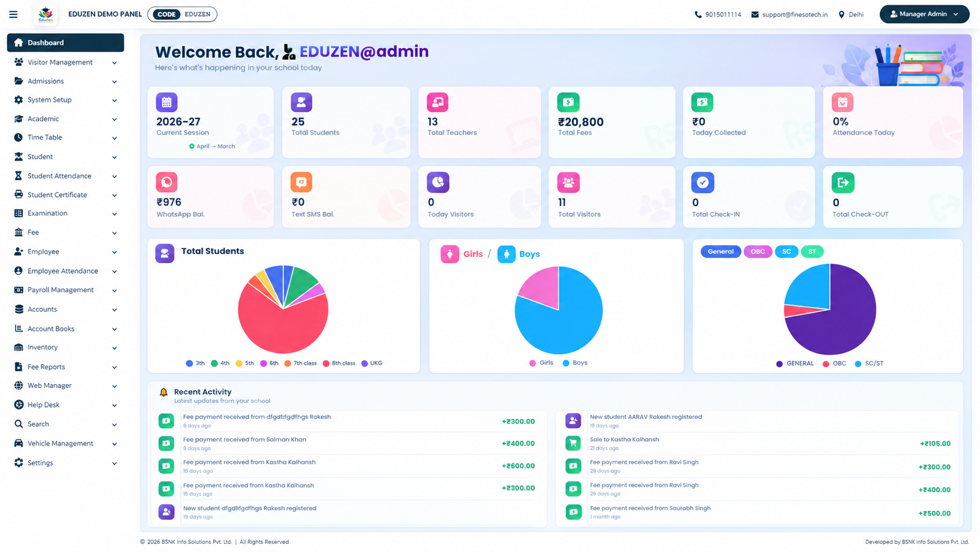Screen dimensions: 980x552
Task: Toggle UKG legend in Total Students chart
Action: [x=372, y=364]
